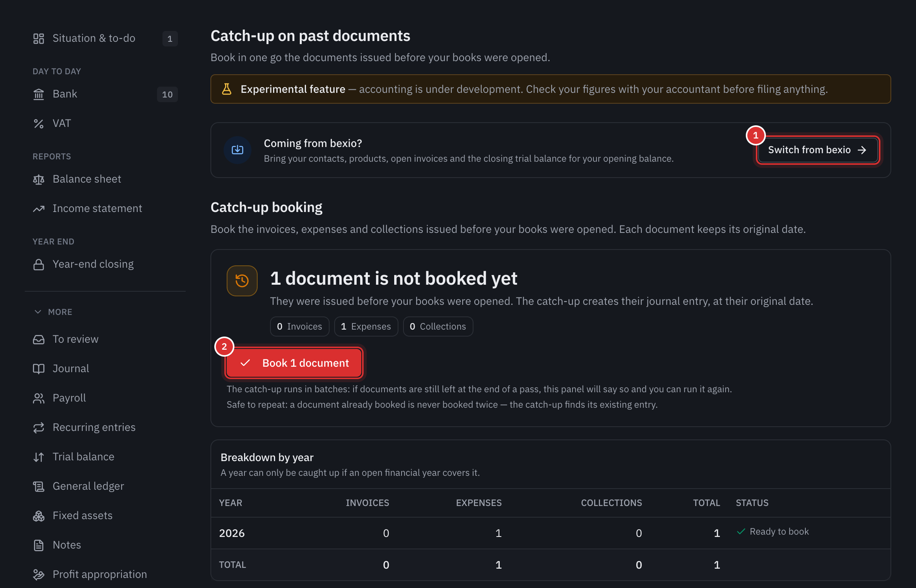Click the To review inbox icon

(x=39, y=339)
